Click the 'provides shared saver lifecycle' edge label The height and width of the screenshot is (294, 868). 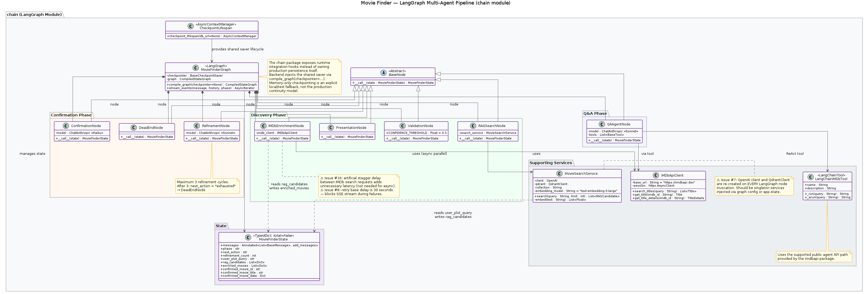coord(238,49)
